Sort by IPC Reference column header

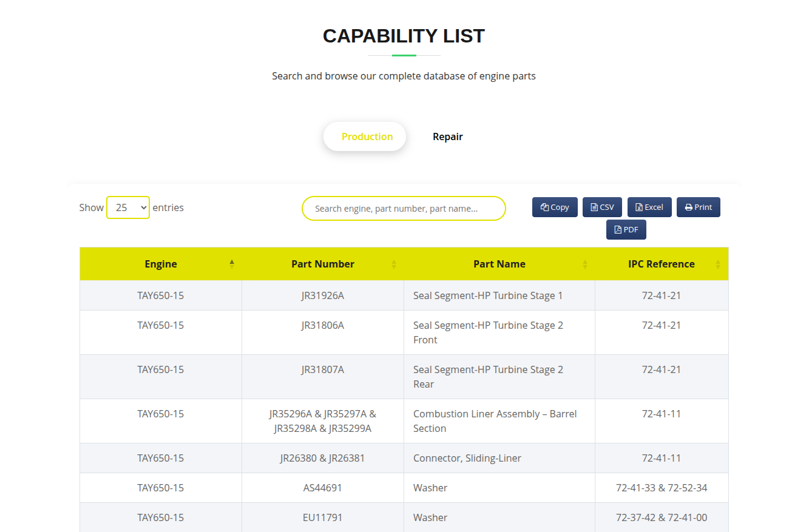pyautogui.click(x=662, y=264)
